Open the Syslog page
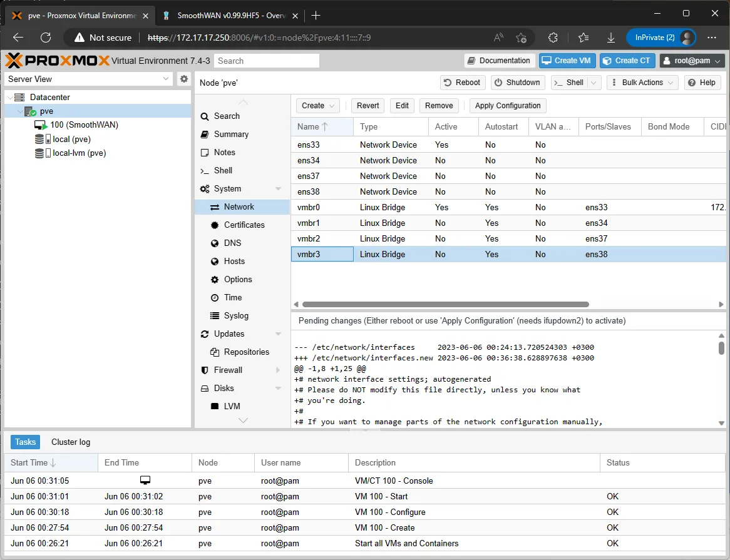This screenshot has width=730, height=560. point(236,315)
